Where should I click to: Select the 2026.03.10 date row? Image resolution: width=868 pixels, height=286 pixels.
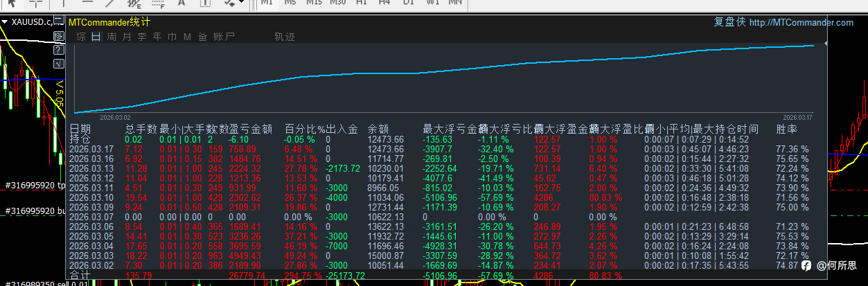click(x=92, y=197)
